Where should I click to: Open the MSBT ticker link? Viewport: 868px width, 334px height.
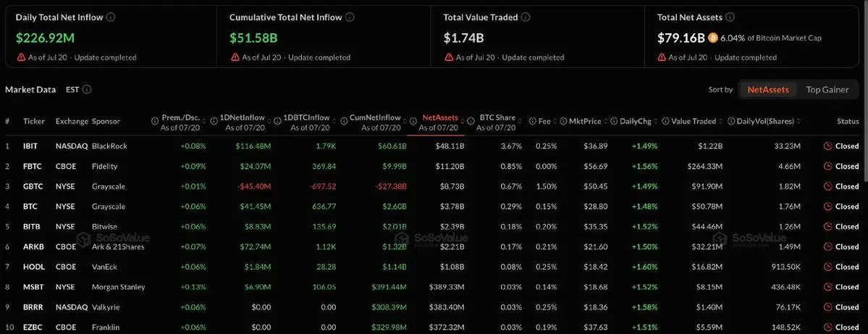pyautogui.click(x=32, y=287)
